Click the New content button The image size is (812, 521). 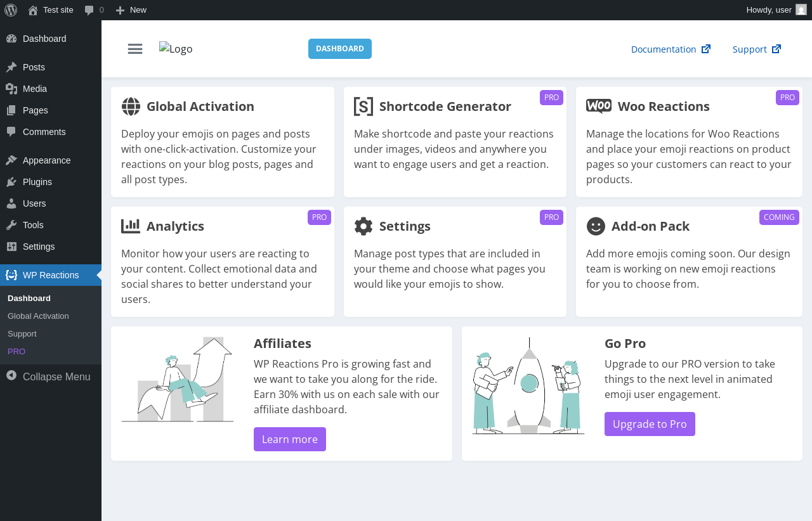[x=131, y=10]
